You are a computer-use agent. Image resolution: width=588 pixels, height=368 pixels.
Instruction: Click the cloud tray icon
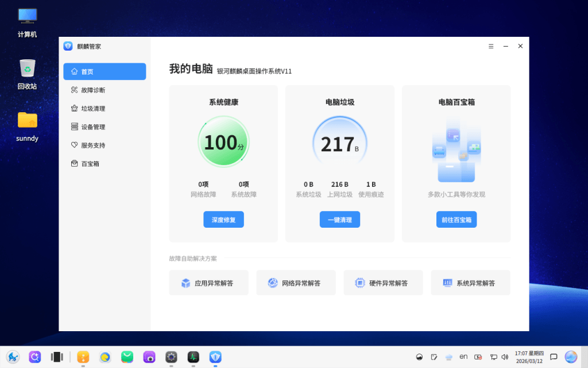pyautogui.click(x=448, y=356)
